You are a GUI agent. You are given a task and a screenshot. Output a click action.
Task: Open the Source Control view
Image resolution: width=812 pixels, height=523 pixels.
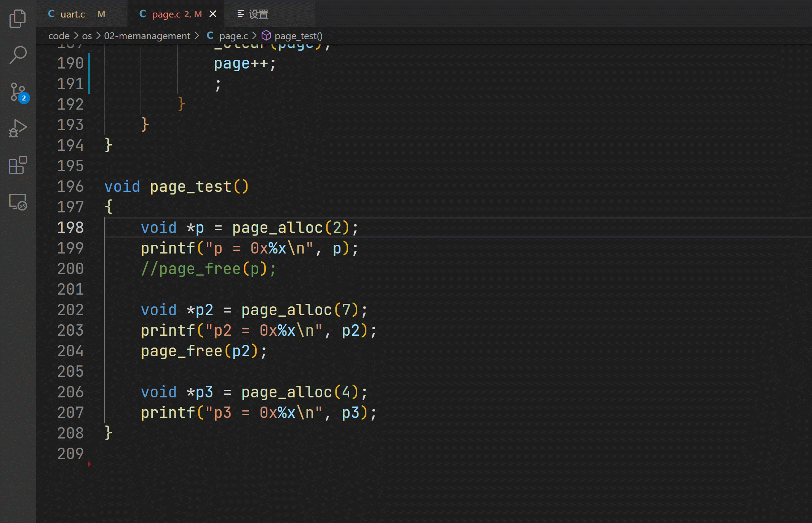pyautogui.click(x=18, y=91)
